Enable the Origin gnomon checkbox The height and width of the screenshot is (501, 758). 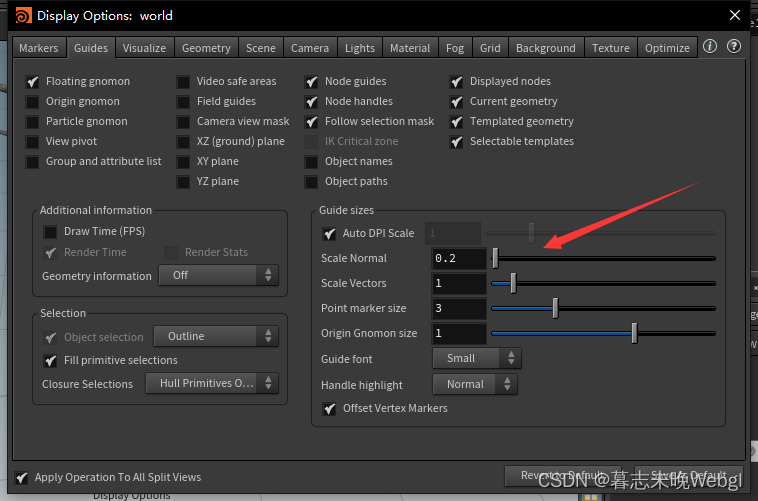pos(32,102)
